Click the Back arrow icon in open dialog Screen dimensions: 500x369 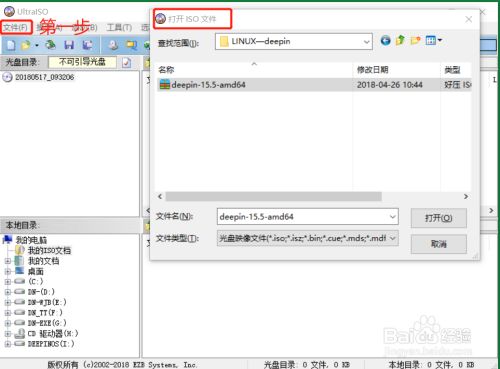(x=386, y=41)
